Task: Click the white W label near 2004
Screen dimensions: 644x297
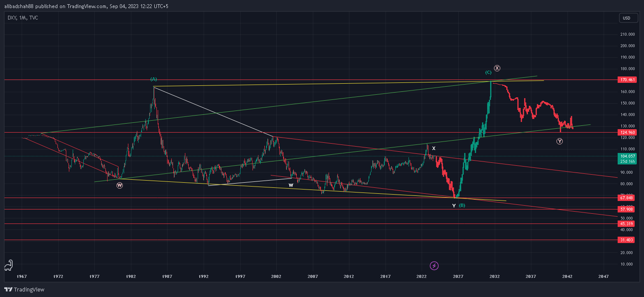Action: pyautogui.click(x=291, y=185)
